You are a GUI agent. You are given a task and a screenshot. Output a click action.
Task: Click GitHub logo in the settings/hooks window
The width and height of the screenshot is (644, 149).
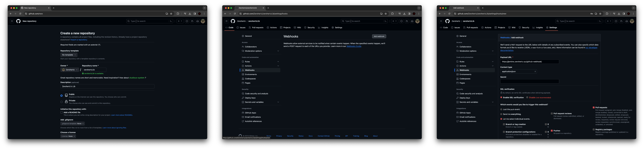233,21
